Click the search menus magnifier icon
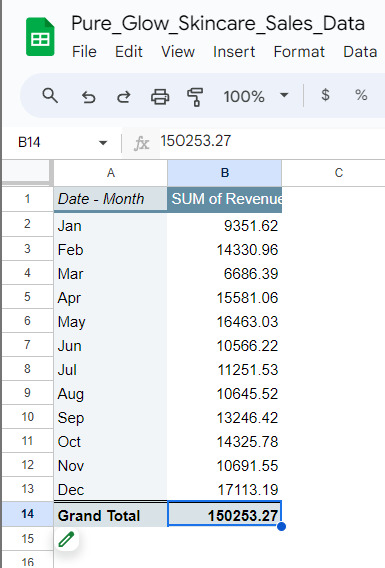Screen dimensions: 385x568 point(50,96)
